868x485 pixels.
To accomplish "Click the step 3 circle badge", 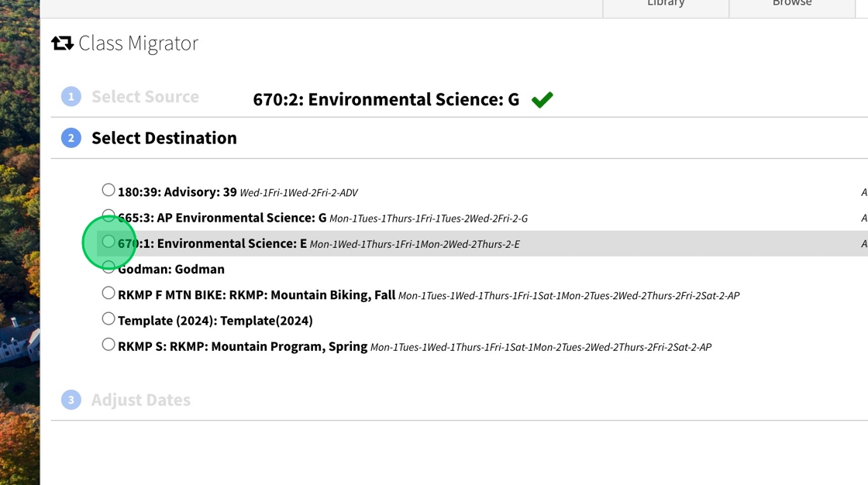I will coord(71,400).
